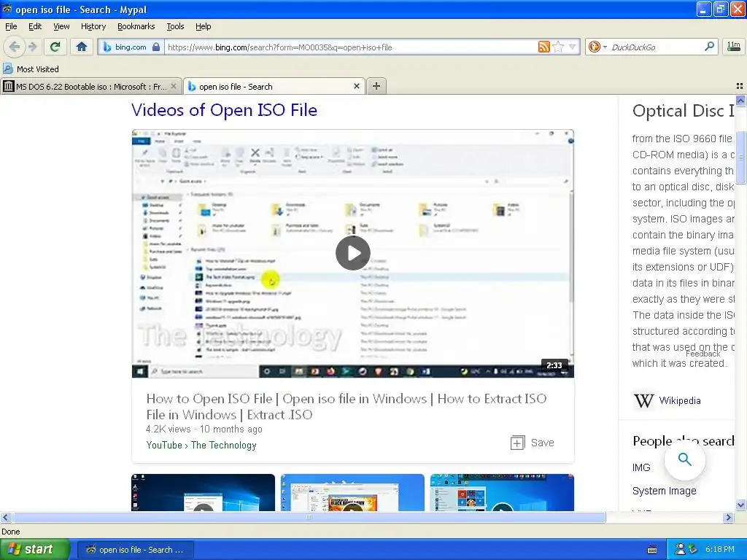747x560 pixels.
Task: Click bing.com site identity button
Action: [130, 47]
